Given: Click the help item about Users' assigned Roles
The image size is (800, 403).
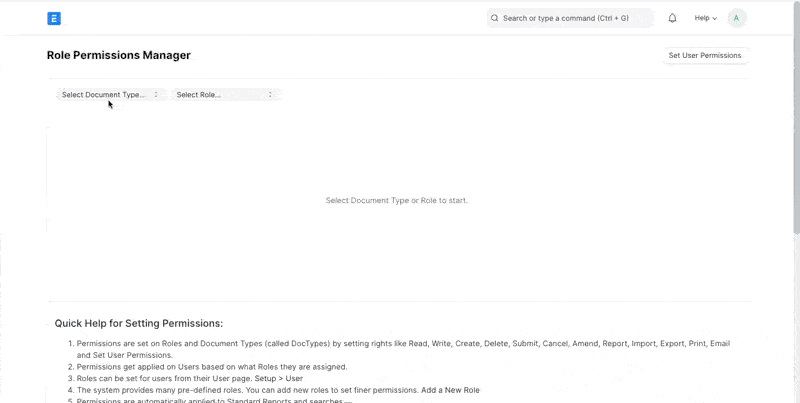Looking at the screenshot, I should pos(212,367).
